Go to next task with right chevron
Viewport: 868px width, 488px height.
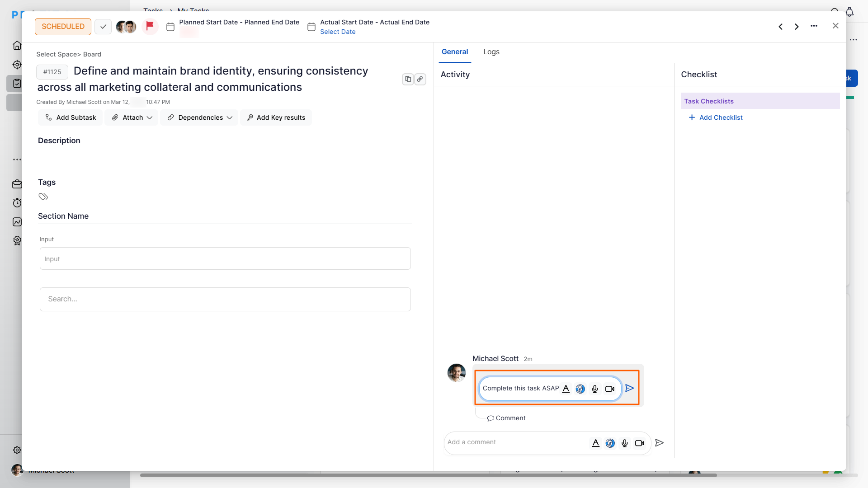pos(797,27)
